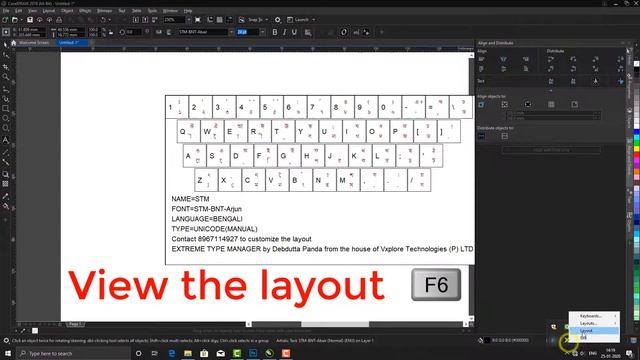Click the Save icon in the toolbar
The width and height of the screenshot is (640, 360).
coord(30,20)
